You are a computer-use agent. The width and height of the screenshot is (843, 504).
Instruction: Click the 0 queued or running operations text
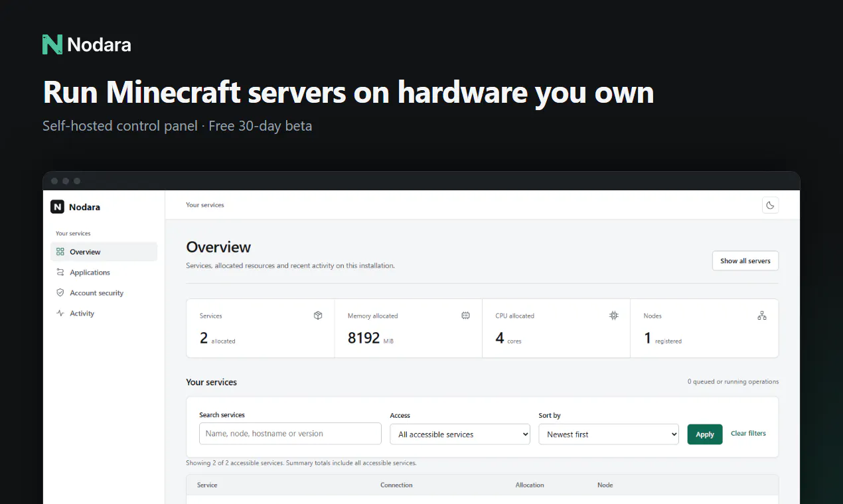(733, 382)
